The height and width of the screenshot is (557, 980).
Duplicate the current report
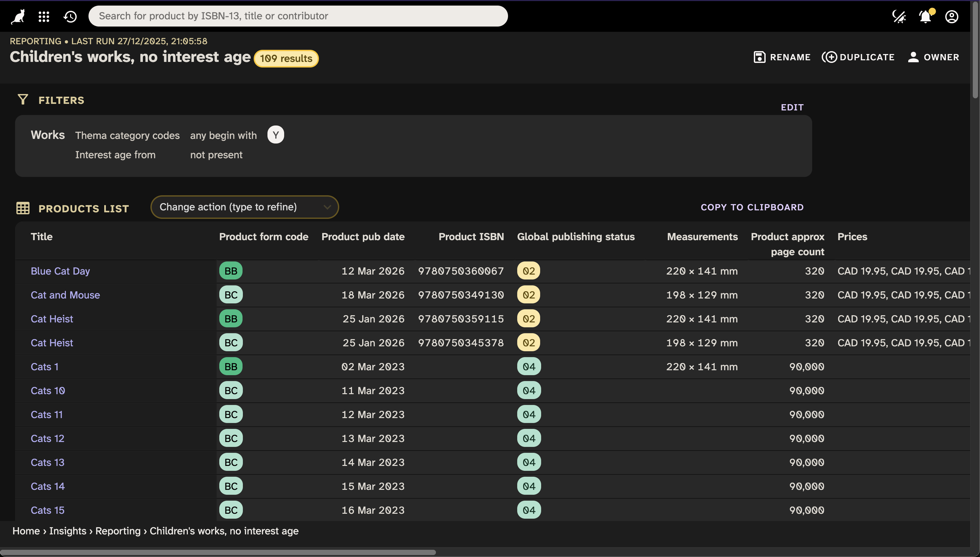tap(858, 57)
